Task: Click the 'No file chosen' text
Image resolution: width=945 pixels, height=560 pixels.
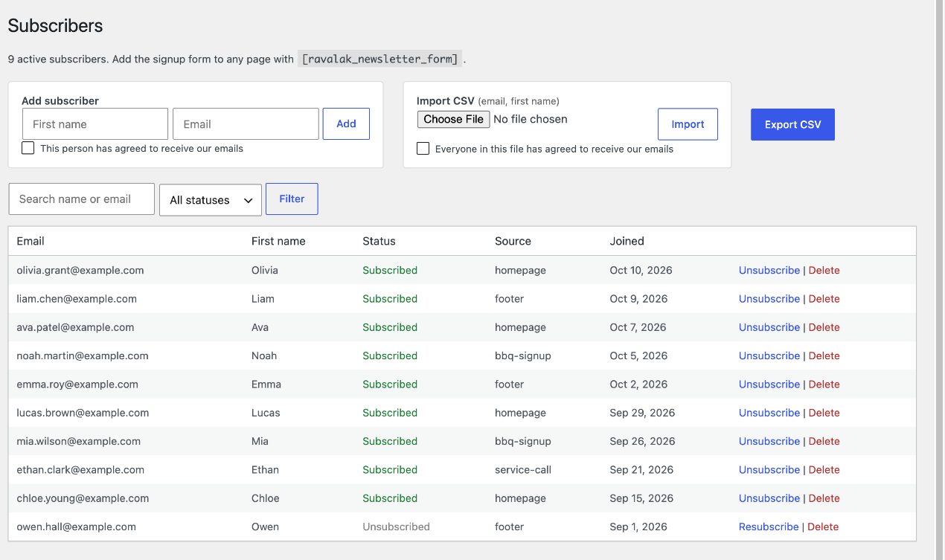Action: pos(531,119)
